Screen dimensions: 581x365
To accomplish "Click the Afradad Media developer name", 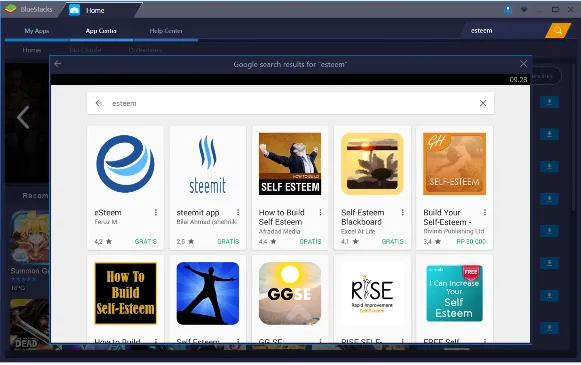I will click(x=279, y=231).
